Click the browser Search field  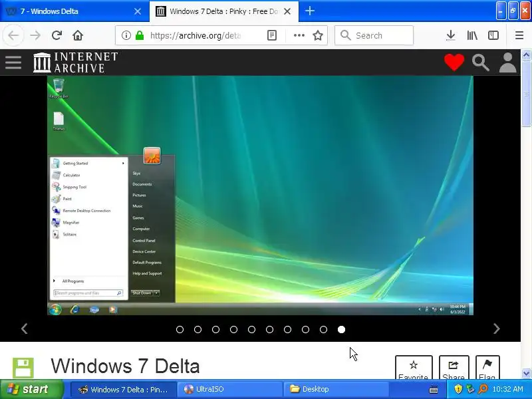coord(374,35)
